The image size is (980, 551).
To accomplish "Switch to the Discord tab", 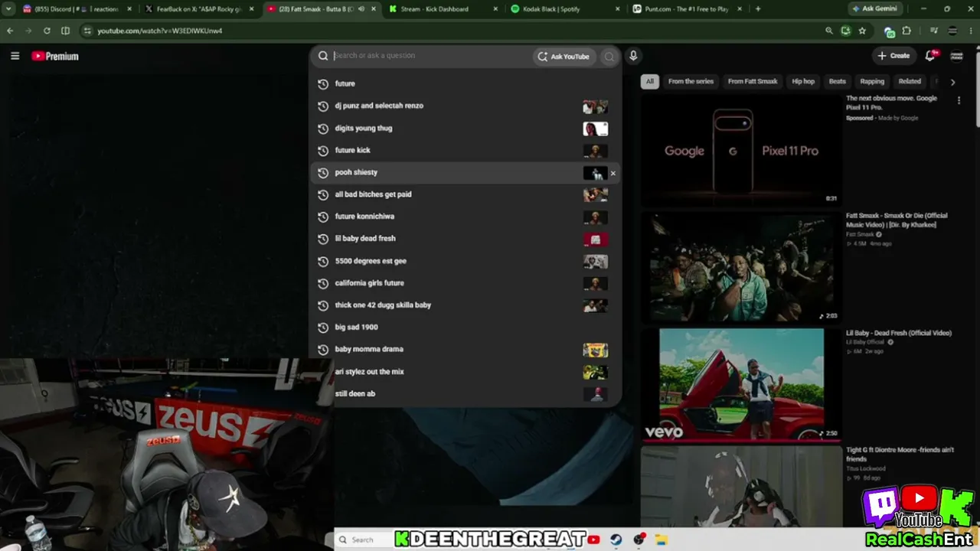I will pyautogui.click(x=77, y=9).
